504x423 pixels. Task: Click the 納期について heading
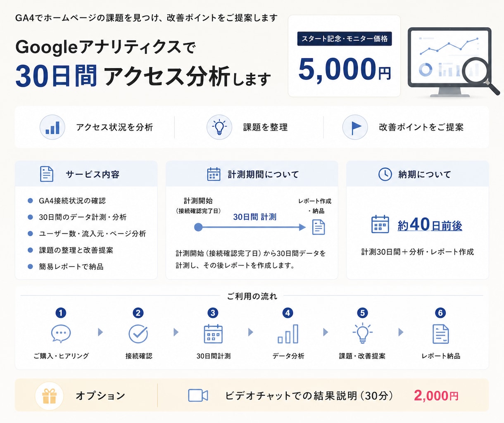coord(425,174)
